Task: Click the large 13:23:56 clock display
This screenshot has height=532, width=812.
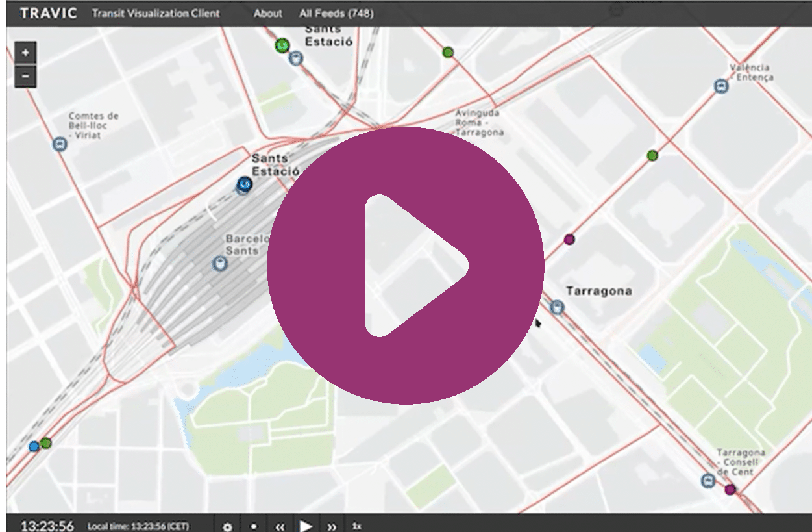Action: tap(47, 526)
